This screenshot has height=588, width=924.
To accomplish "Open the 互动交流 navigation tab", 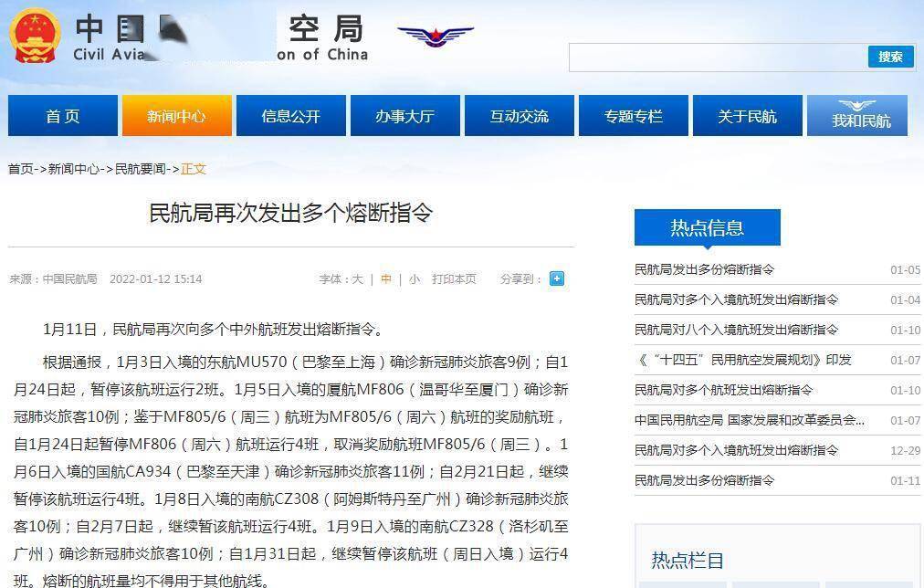I will [520, 115].
